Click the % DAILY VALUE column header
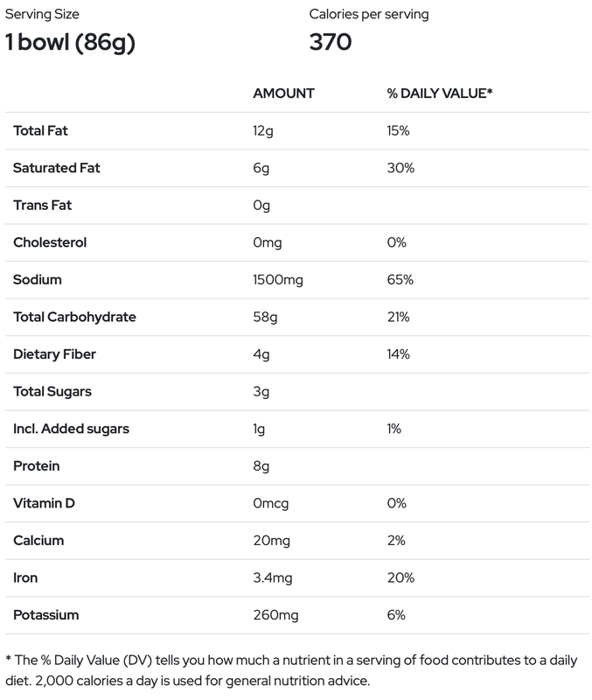The width and height of the screenshot is (592, 700). [x=440, y=93]
